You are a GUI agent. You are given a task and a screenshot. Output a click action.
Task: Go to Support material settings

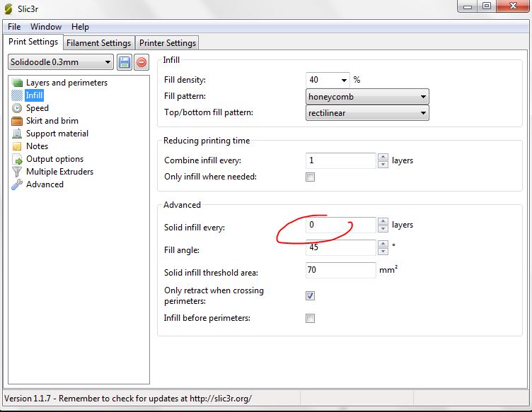pos(57,134)
